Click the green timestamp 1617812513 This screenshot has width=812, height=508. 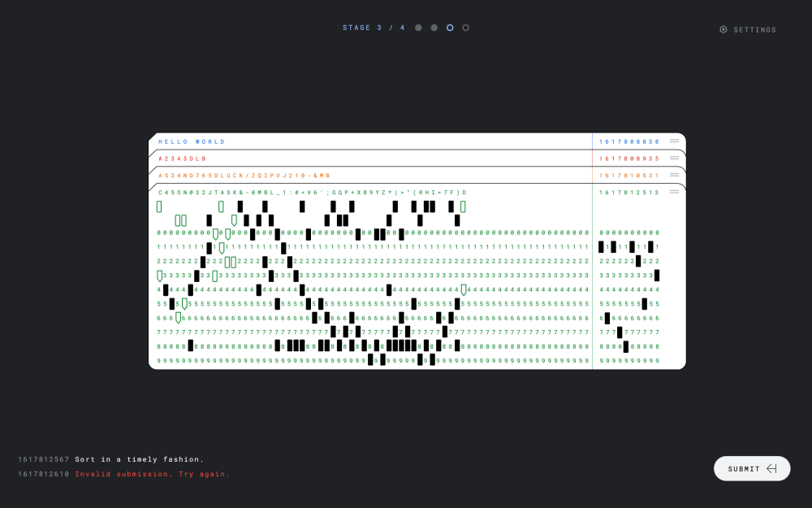pos(629,193)
